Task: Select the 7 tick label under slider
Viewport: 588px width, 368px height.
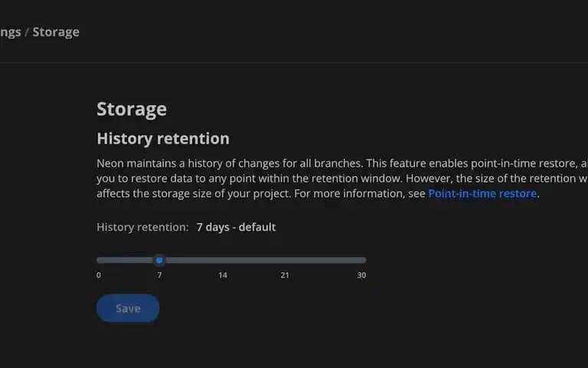Action: click(159, 275)
